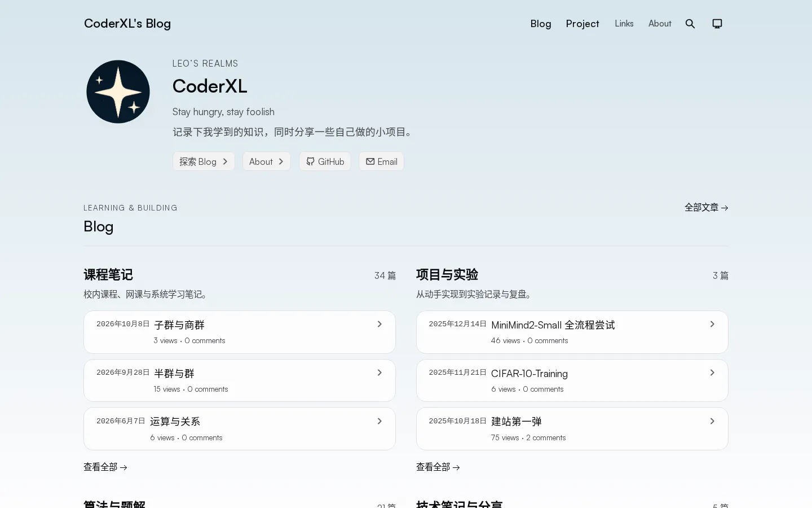View all under 课程笔记 via 查看全部

pyautogui.click(x=105, y=467)
